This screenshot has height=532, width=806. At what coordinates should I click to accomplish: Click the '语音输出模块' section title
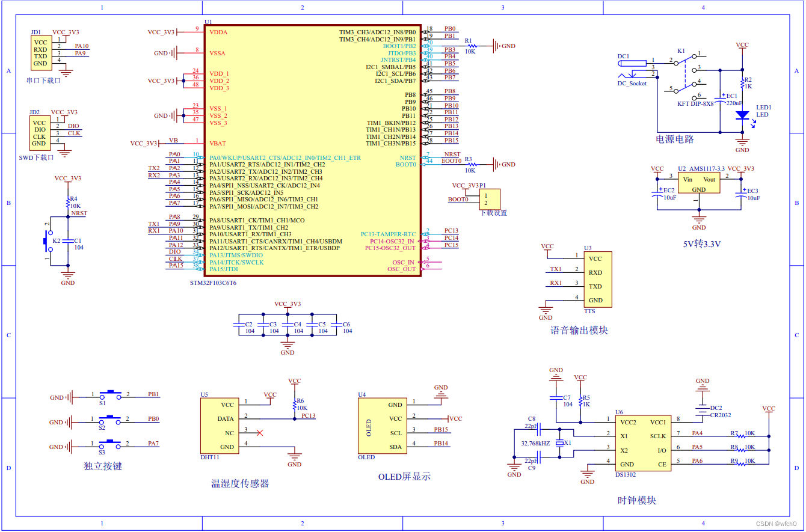click(579, 330)
